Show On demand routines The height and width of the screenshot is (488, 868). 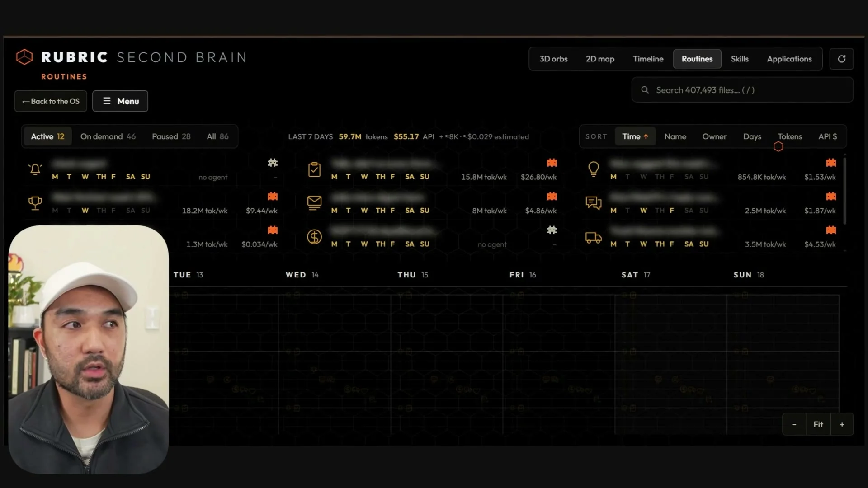tap(108, 136)
